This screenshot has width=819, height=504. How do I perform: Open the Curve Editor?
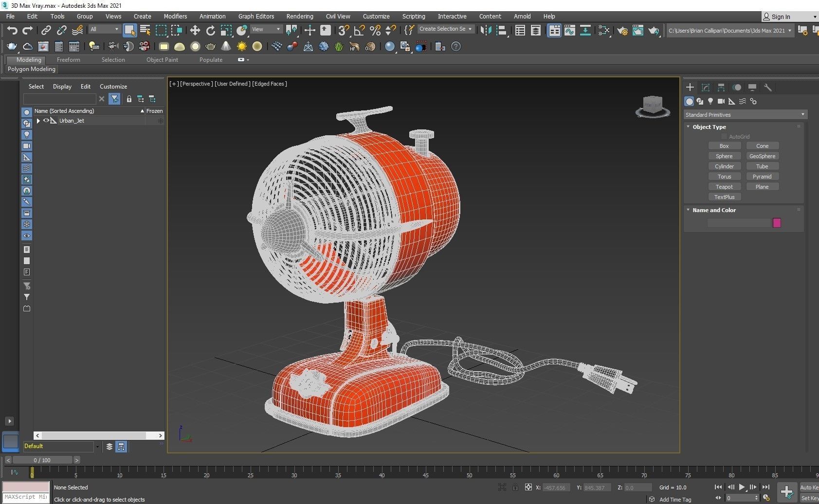click(569, 31)
